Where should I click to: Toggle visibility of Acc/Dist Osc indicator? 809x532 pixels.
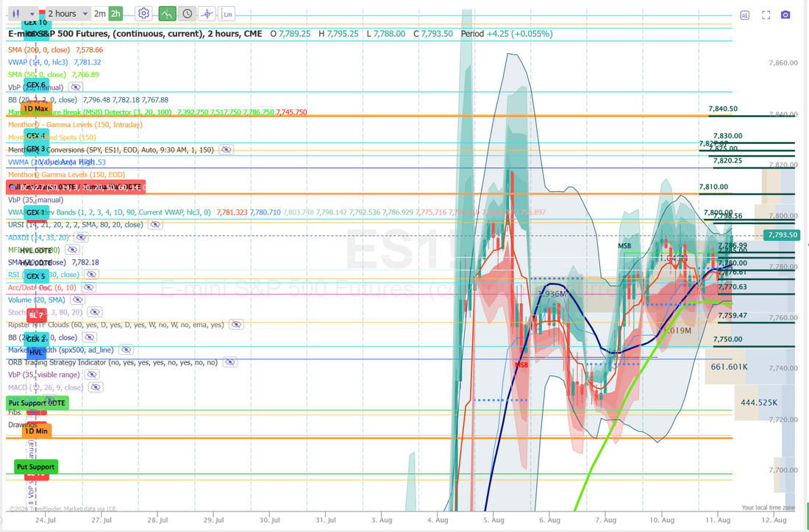[89, 287]
